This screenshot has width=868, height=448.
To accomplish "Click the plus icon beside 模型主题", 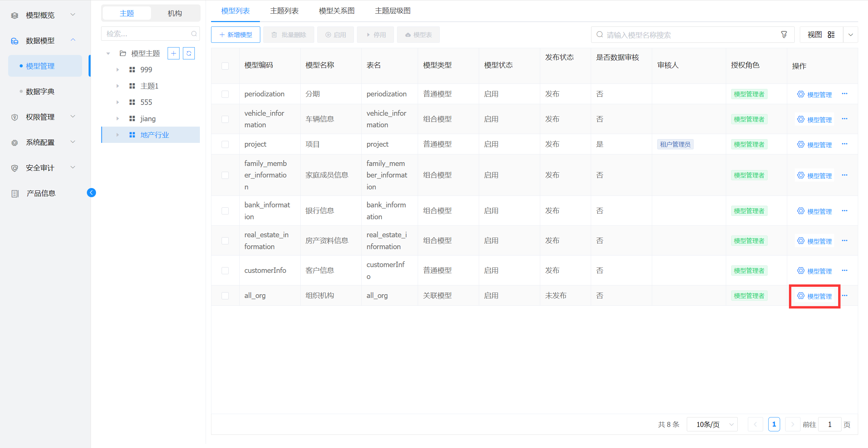I will (x=173, y=53).
